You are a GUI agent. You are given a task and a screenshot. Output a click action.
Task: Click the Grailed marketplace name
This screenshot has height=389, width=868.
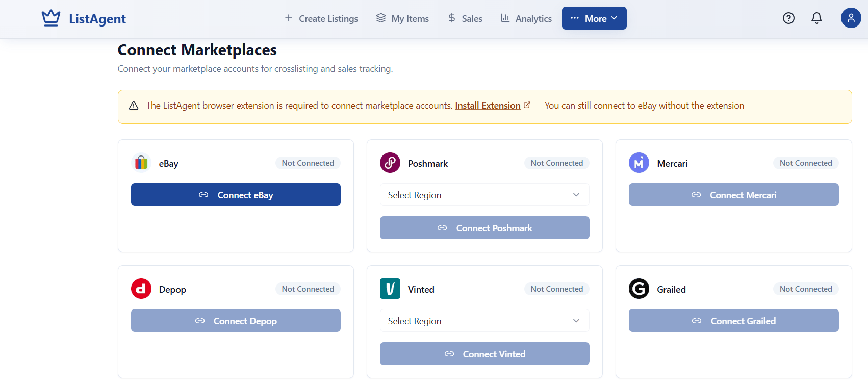point(671,290)
